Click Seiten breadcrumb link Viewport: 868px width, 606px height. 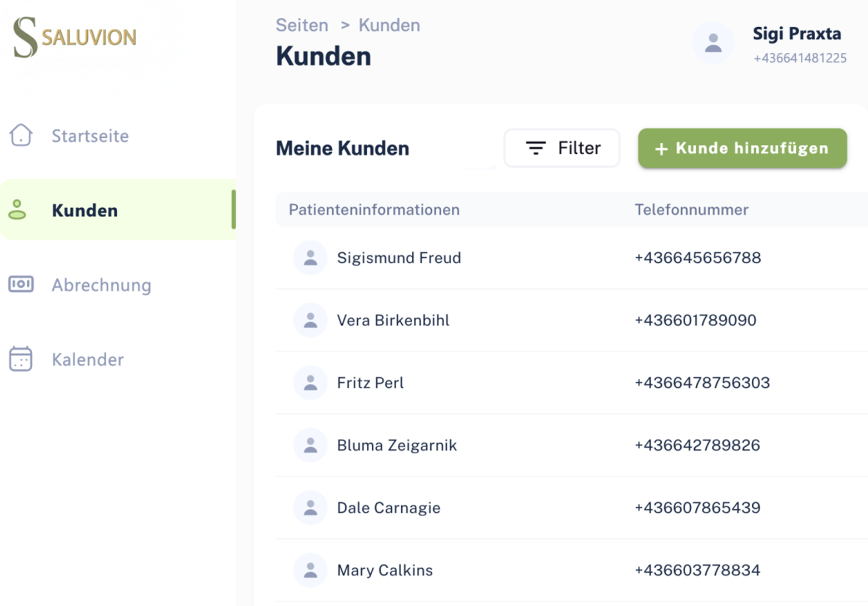(302, 26)
